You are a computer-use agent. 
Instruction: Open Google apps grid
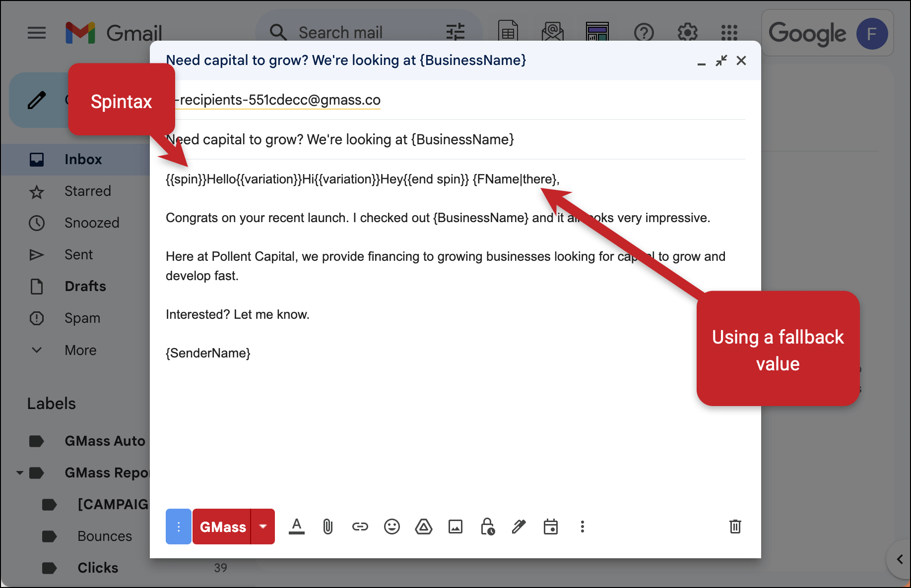coord(729,33)
